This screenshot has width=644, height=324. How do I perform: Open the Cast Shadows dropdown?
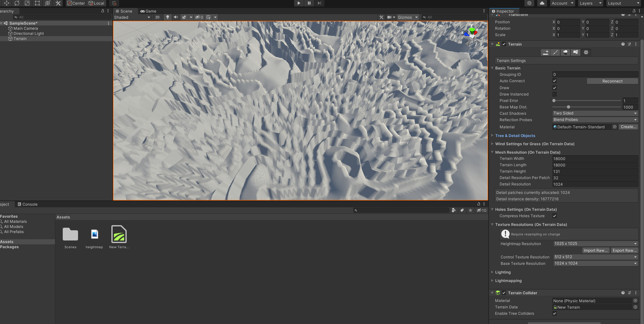[x=595, y=113]
